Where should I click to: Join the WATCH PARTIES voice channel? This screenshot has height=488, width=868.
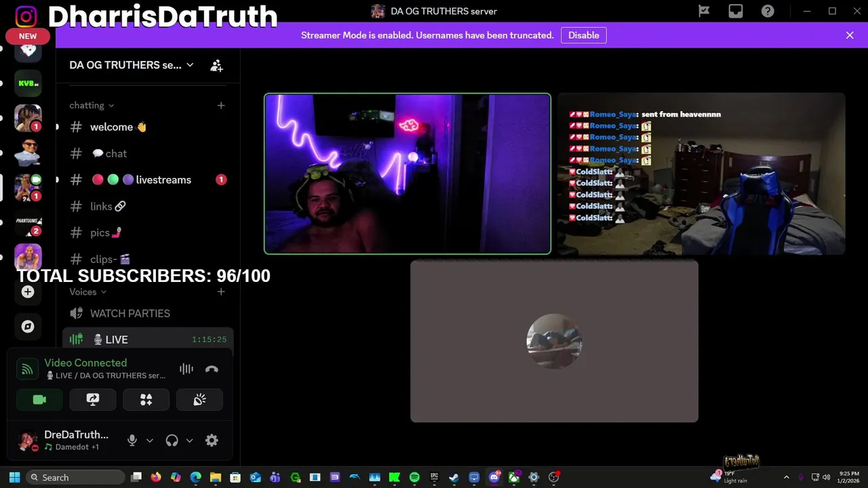(x=148, y=313)
